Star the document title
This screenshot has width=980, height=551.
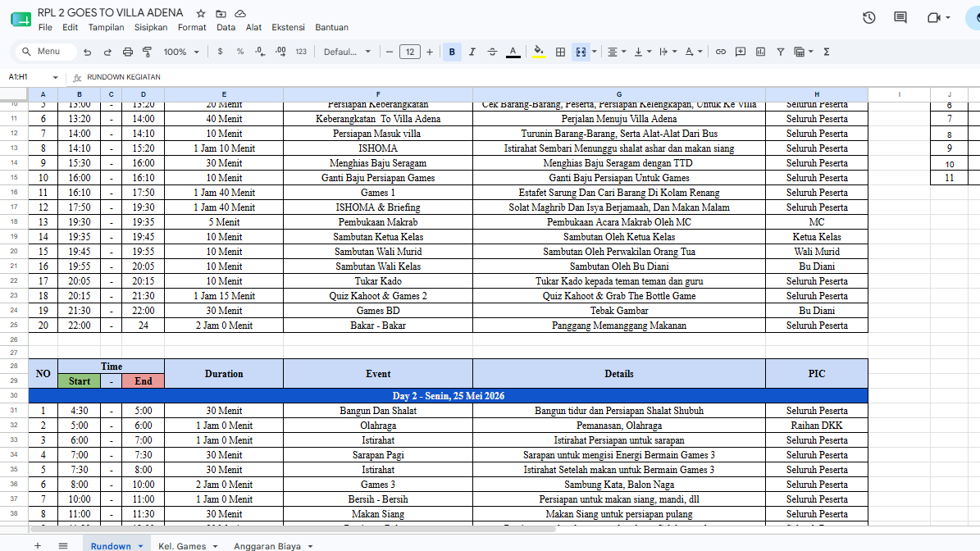pos(201,13)
